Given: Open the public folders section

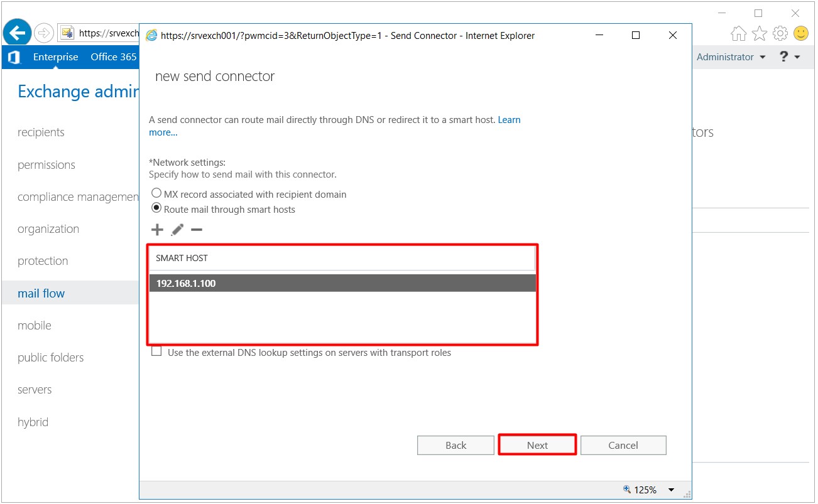Looking at the screenshot, I should point(50,358).
